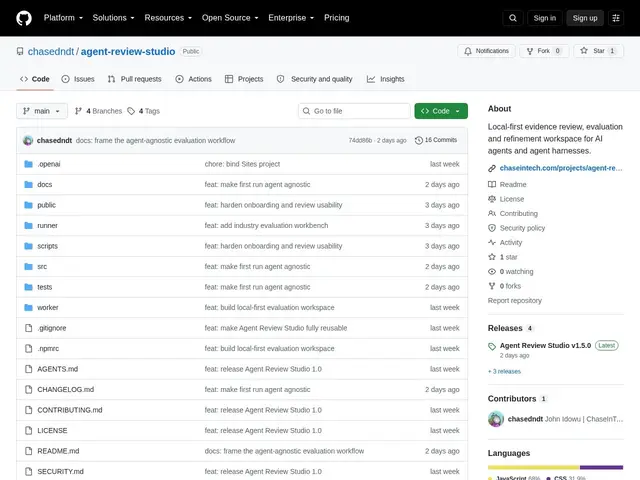Expand the Enterprise menu
Viewport: 640px width, 480px height.
click(291, 18)
